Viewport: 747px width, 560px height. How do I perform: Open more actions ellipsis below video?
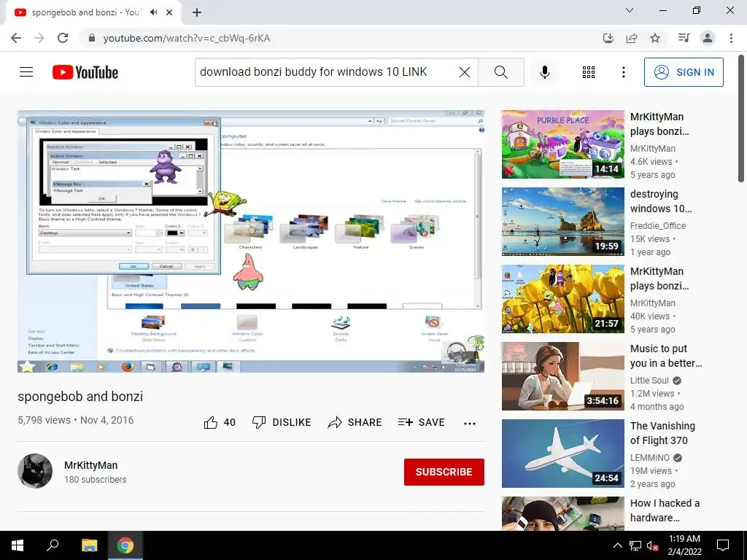pyautogui.click(x=470, y=424)
